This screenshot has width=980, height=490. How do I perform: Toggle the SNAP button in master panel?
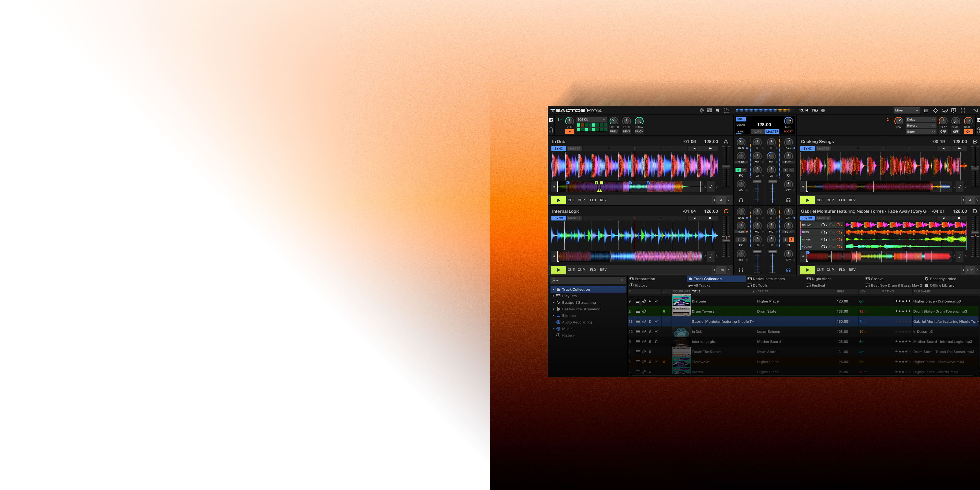point(741,119)
